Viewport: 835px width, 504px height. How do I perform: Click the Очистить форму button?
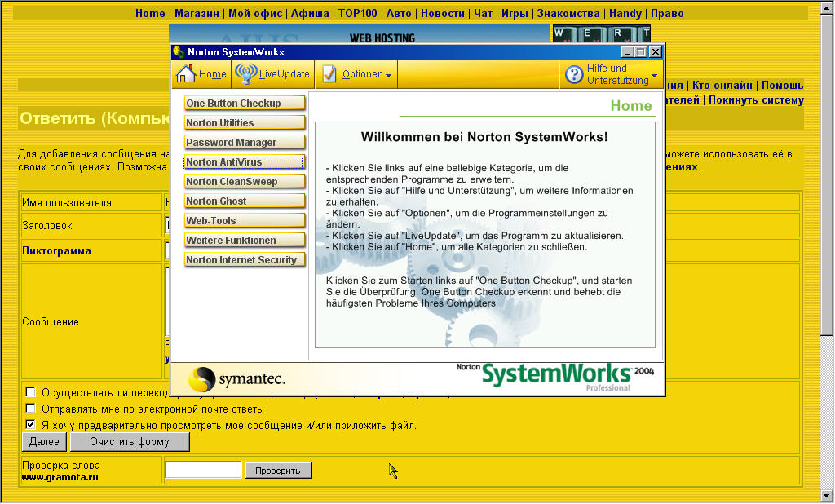[x=130, y=442]
